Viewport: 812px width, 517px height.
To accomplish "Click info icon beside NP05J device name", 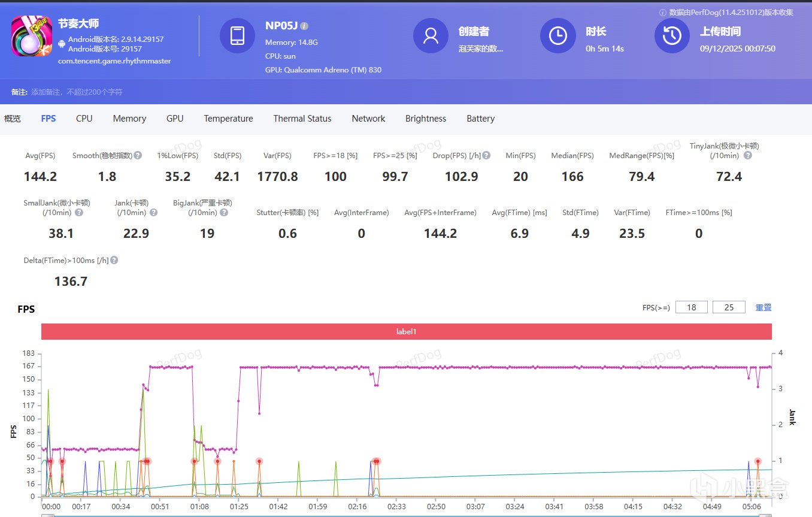I will point(304,26).
